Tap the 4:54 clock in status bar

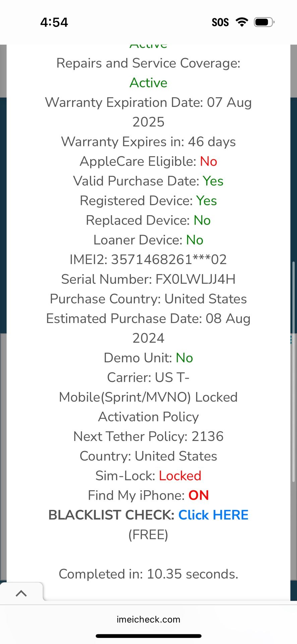pyautogui.click(x=54, y=22)
